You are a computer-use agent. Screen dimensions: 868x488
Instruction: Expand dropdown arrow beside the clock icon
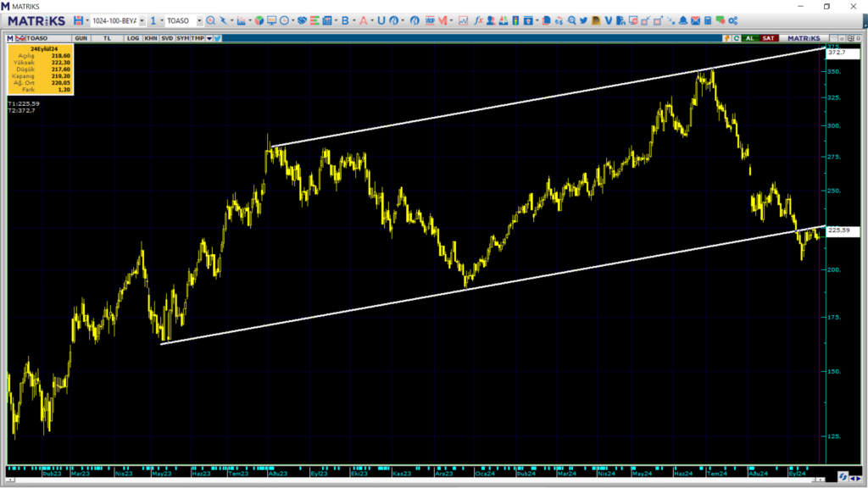click(x=292, y=21)
